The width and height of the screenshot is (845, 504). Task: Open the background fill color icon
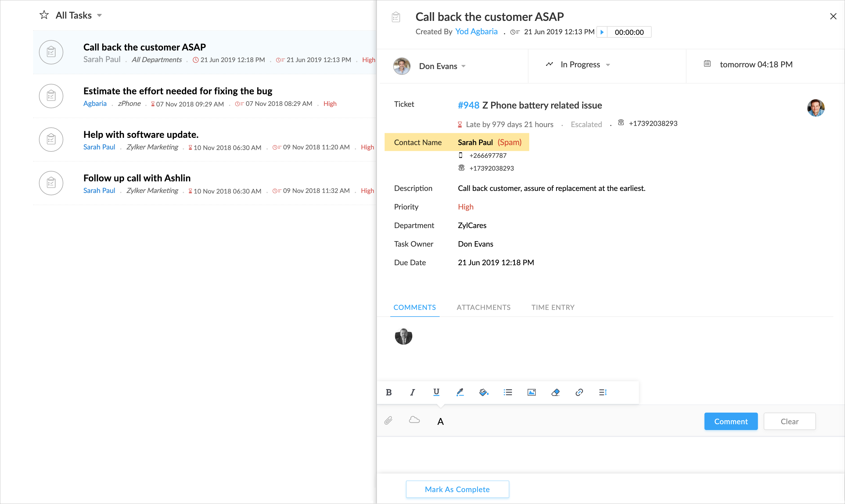[x=484, y=392]
